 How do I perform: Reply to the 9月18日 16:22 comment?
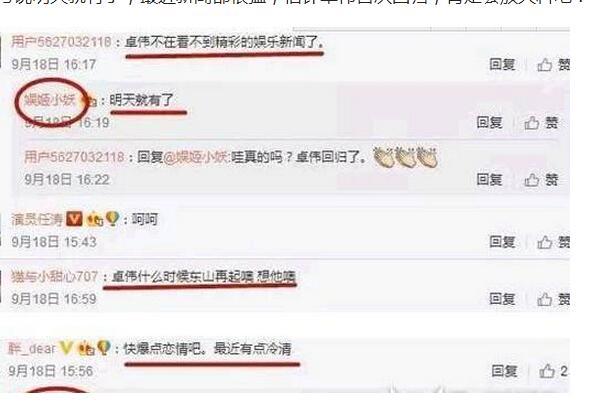click(x=489, y=180)
